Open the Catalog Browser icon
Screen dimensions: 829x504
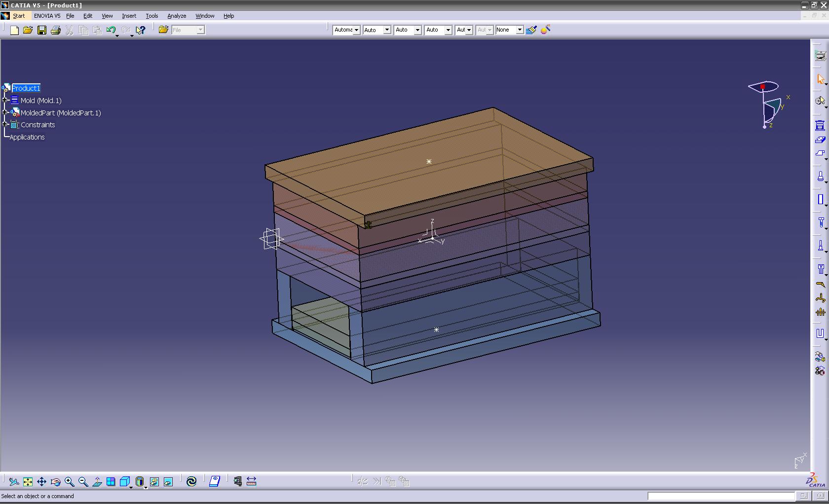pyautogui.click(x=215, y=481)
